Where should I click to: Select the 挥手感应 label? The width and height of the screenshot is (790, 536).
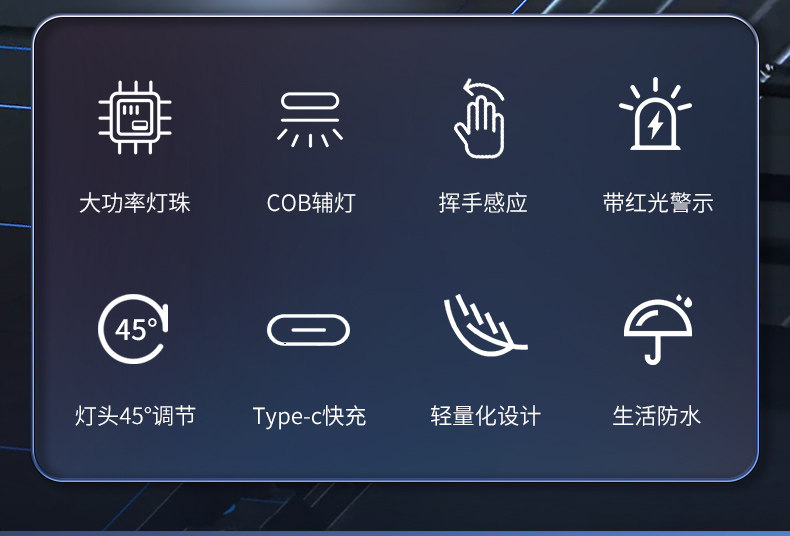tap(483, 203)
